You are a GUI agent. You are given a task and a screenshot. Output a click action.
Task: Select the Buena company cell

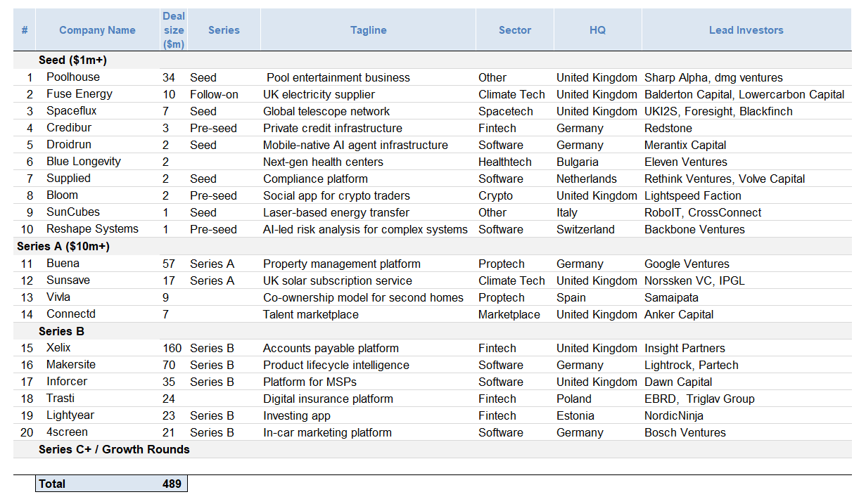63,264
